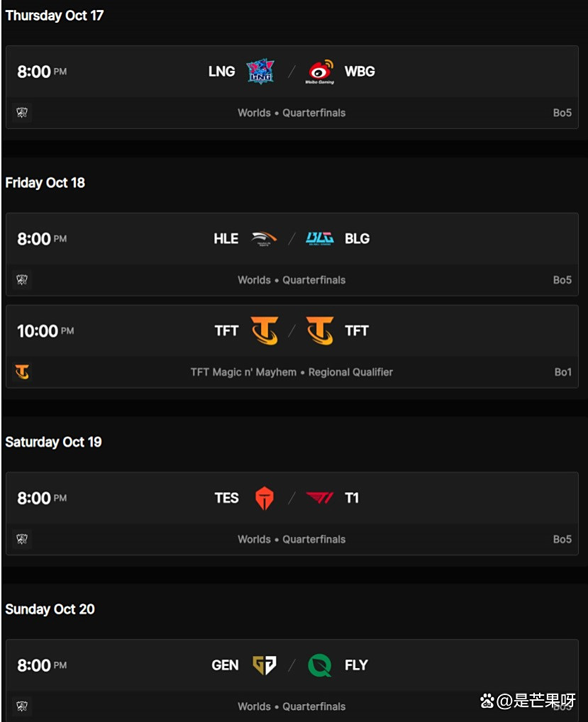Click Worlds league icon under TES match
The image size is (588, 722).
point(22,539)
